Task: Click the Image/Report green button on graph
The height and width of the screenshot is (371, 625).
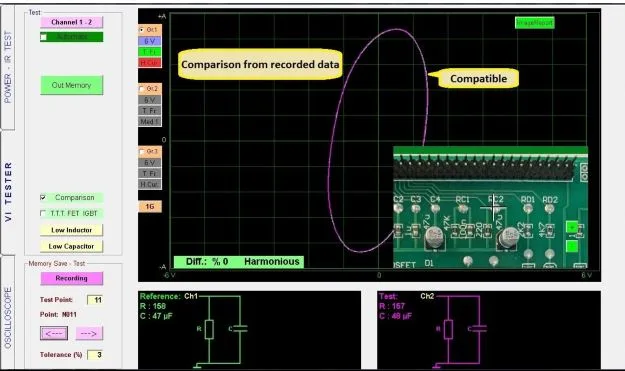Action: click(534, 23)
